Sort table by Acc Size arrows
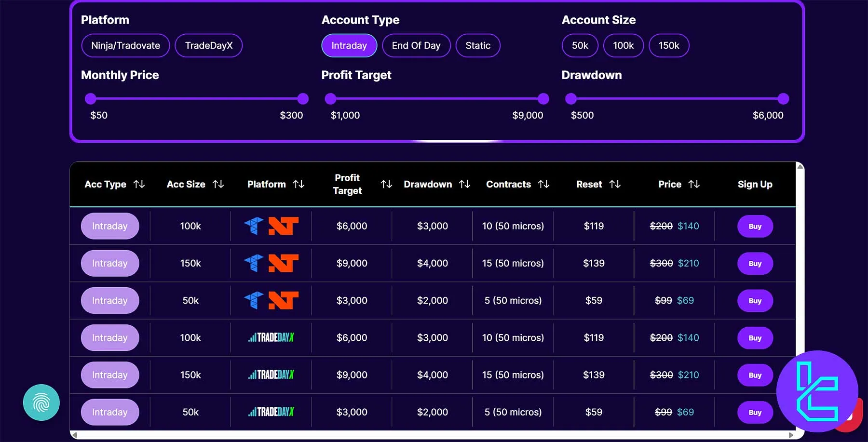 click(x=218, y=184)
